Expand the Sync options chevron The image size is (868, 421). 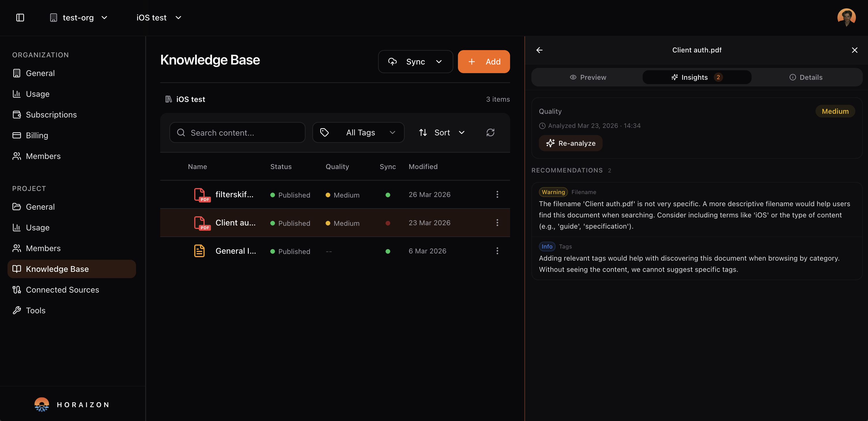coord(439,62)
